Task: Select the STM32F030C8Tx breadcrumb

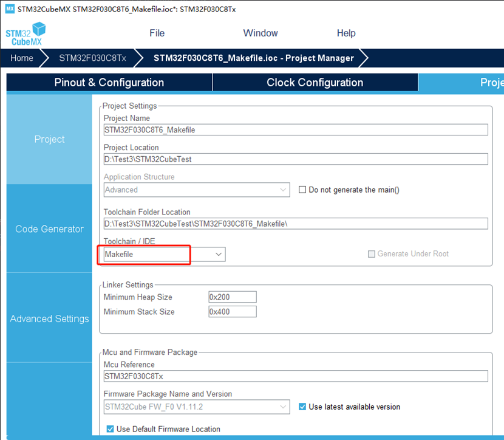Action: pos(92,58)
